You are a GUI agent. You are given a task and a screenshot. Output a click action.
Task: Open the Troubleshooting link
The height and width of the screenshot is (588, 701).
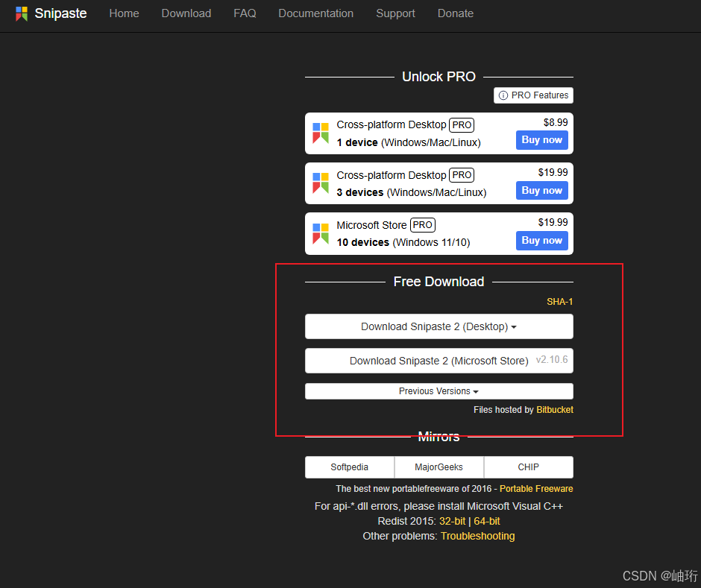point(477,536)
